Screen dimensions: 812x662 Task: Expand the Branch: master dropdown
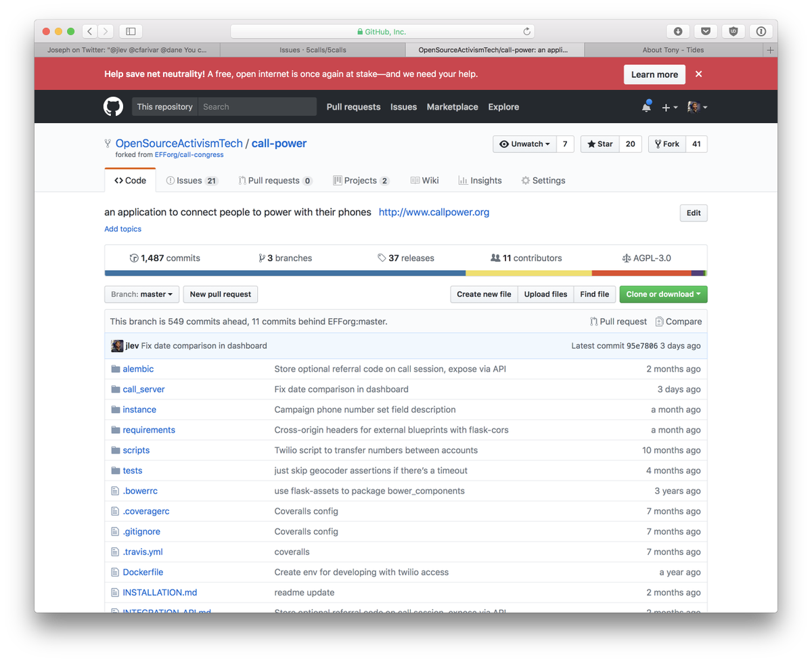click(142, 294)
